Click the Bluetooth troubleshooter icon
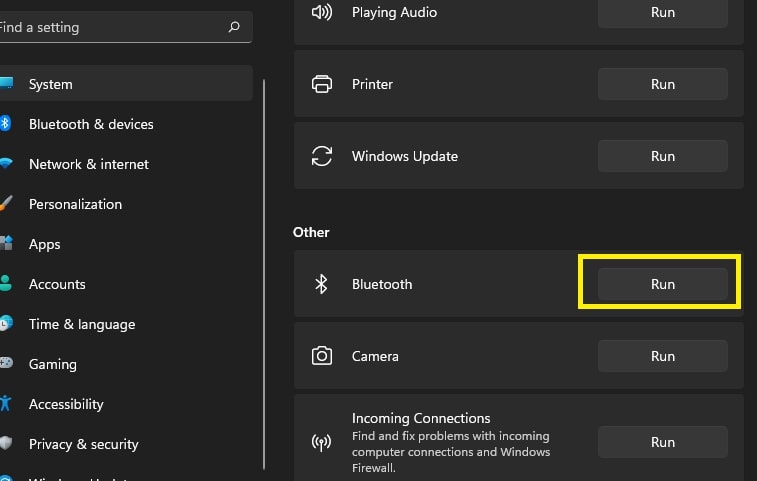 [x=321, y=284]
